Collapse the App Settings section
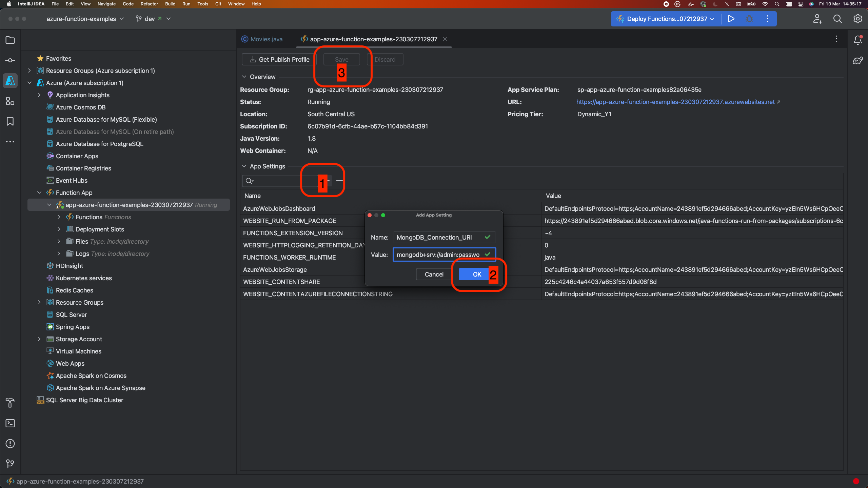Screen dimensions: 868x488 244,166
